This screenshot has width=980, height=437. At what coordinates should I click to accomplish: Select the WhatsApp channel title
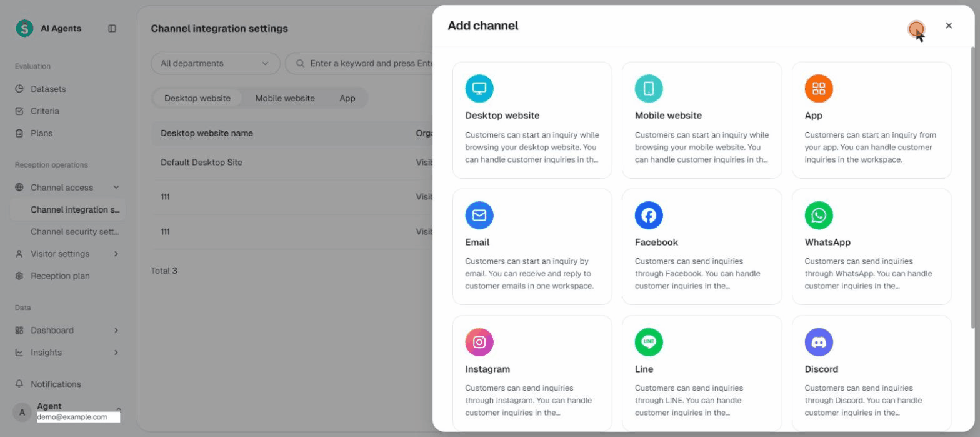coord(827,243)
